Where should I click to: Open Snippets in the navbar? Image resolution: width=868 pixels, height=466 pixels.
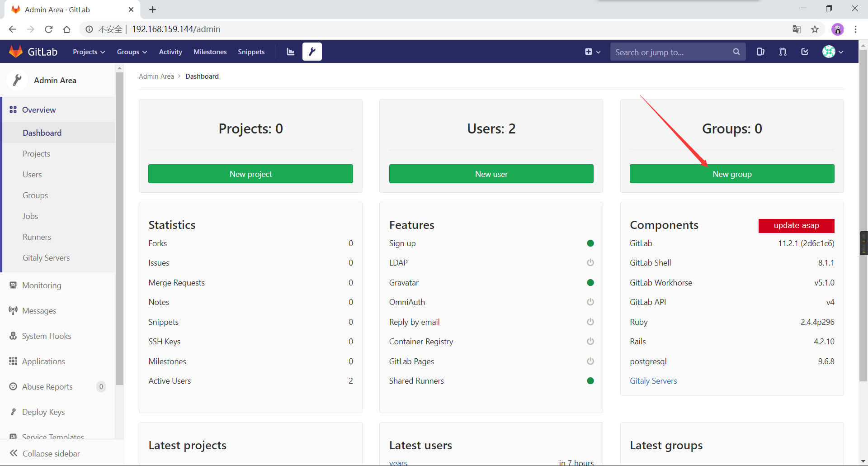251,52
